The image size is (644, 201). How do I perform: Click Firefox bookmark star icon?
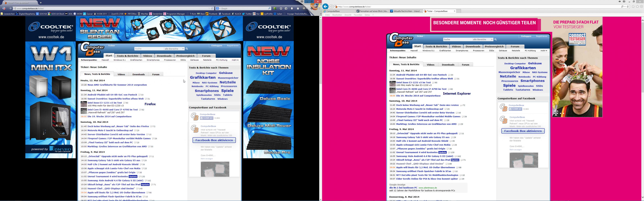click(x=281, y=9)
